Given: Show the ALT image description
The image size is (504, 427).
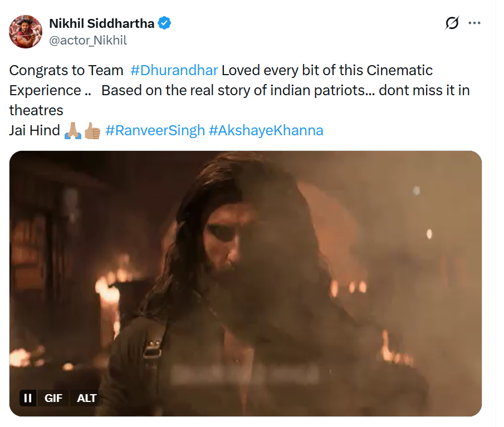Looking at the screenshot, I should [86, 397].
